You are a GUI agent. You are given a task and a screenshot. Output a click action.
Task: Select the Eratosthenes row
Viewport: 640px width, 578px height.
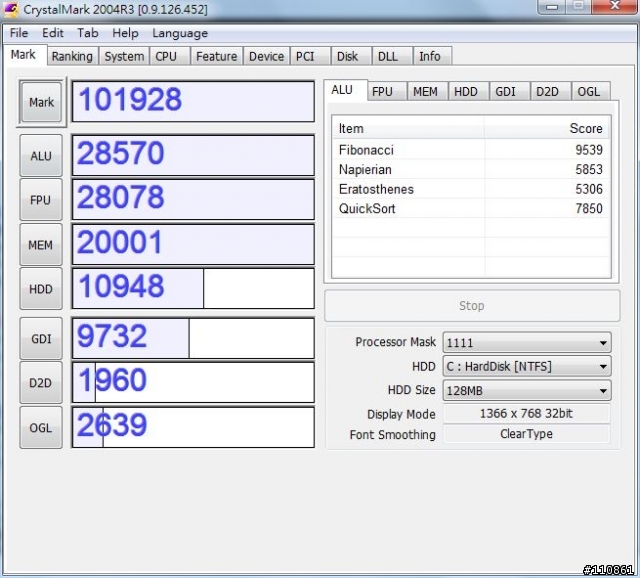click(471, 189)
